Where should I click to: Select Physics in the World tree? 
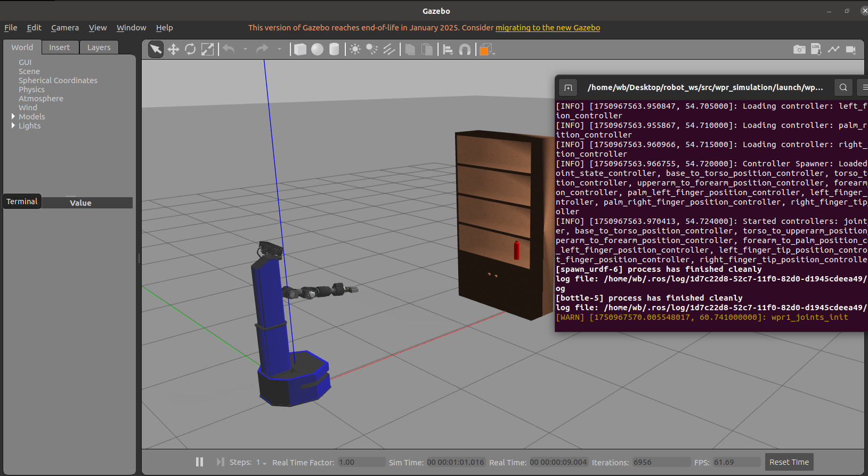point(31,90)
